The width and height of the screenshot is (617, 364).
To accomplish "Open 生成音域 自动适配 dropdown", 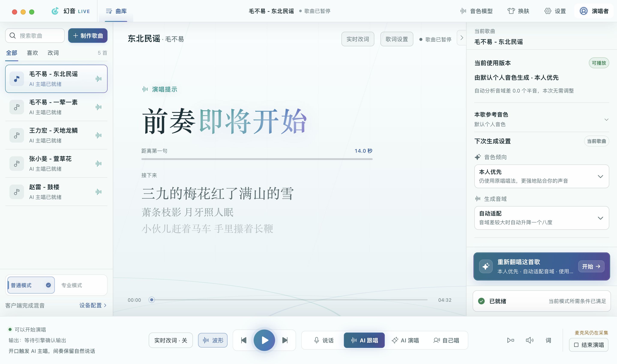I will pos(542,218).
